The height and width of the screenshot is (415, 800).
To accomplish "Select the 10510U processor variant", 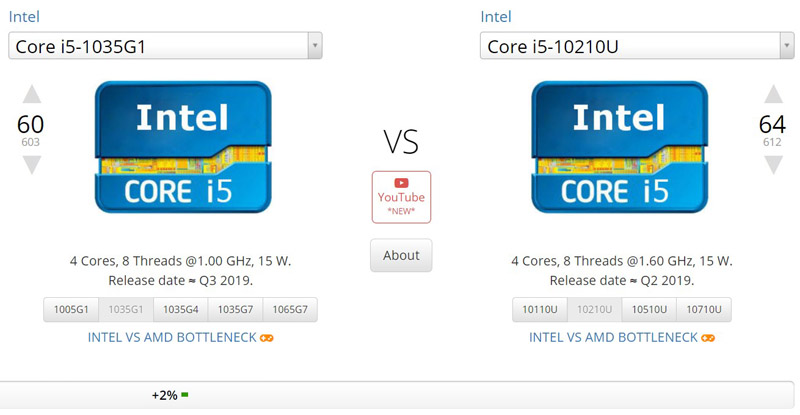I will coord(649,309).
